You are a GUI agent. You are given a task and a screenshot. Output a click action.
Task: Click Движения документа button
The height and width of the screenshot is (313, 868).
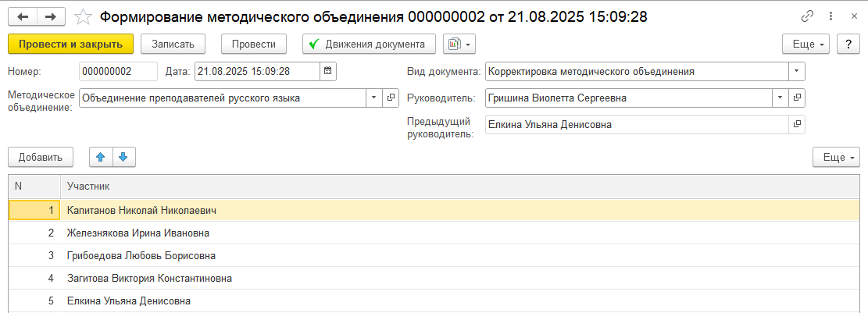369,44
